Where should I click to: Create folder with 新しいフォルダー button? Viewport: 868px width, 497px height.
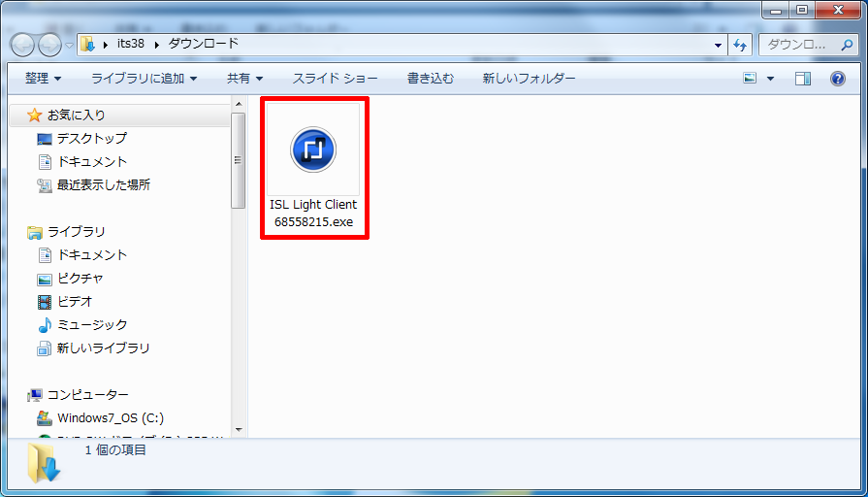coord(529,79)
